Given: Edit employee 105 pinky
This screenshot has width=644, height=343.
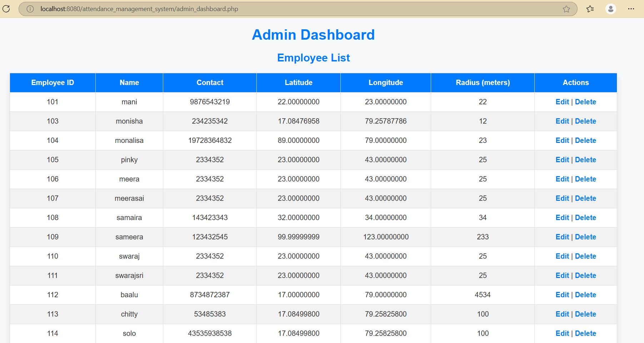Looking at the screenshot, I should (562, 160).
